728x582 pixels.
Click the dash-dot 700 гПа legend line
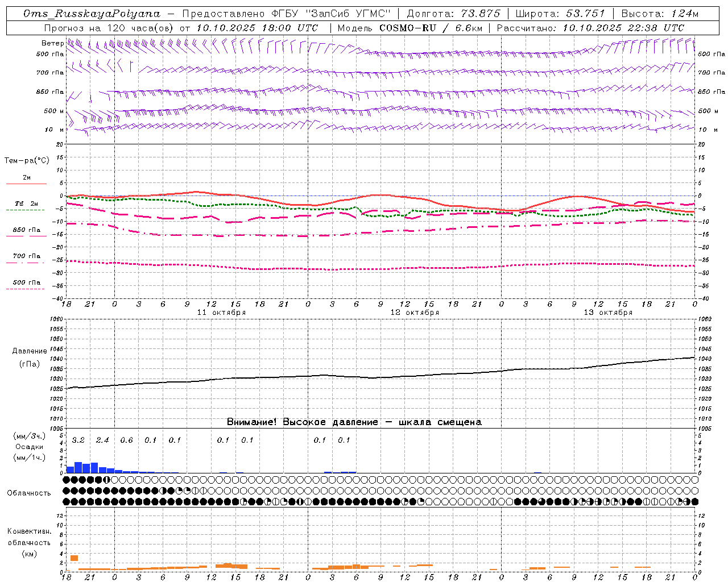pos(25,263)
